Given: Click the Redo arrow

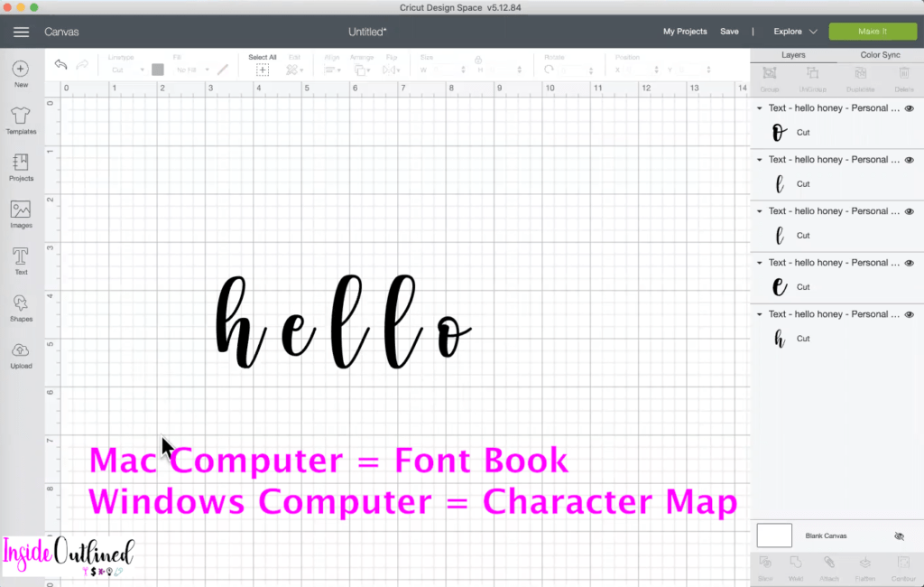Looking at the screenshot, I should [x=82, y=64].
